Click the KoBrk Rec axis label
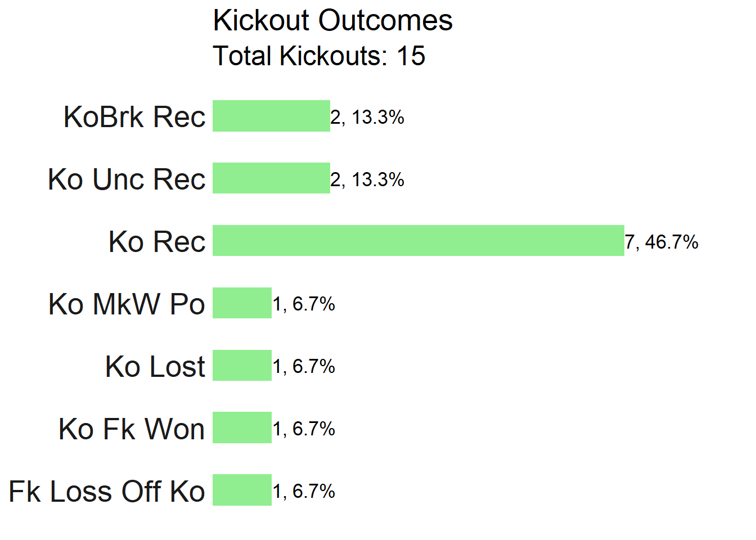 point(134,117)
